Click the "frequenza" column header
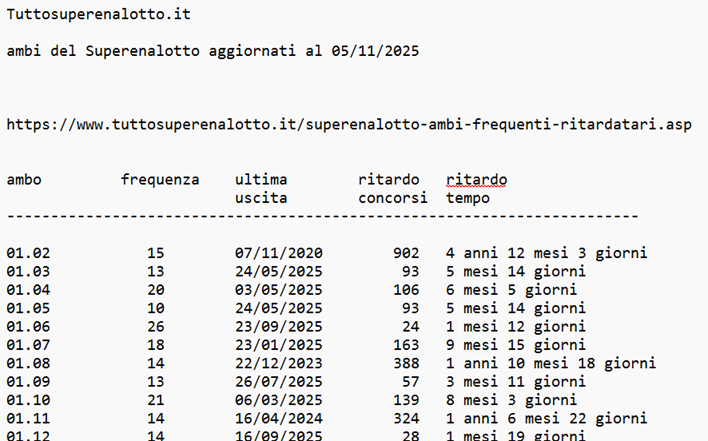 (x=160, y=180)
